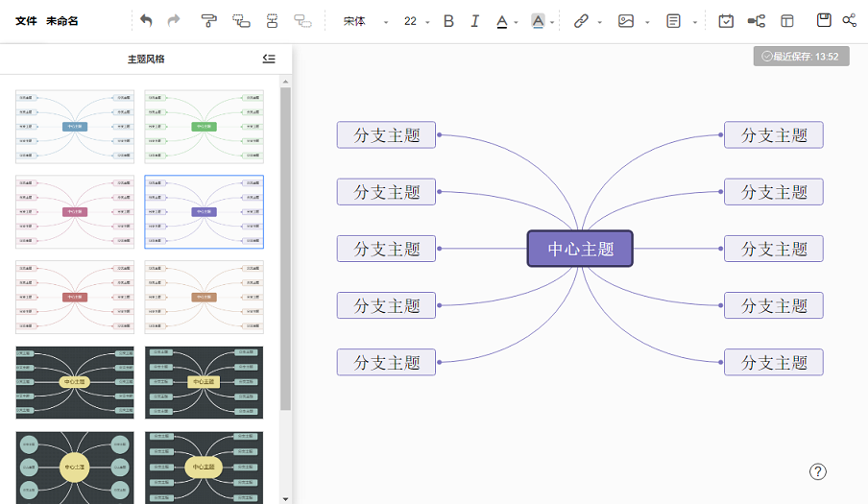The height and width of the screenshot is (504, 868).
Task: Open the theme style panel icon
Action: pyautogui.click(x=786, y=21)
